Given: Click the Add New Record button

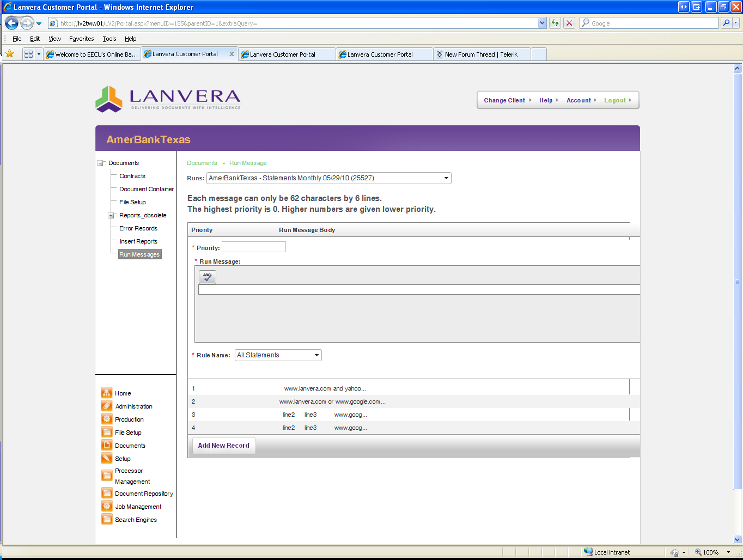Looking at the screenshot, I should coord(224,446).
